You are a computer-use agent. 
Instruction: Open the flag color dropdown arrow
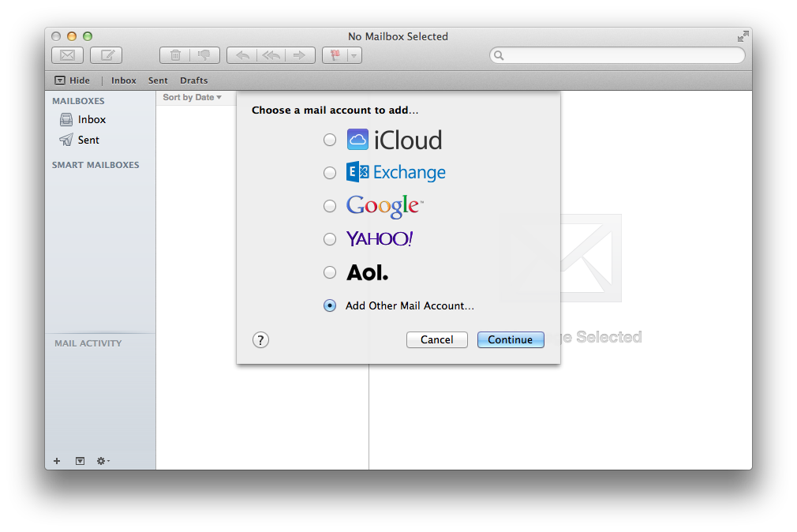(354, 55)
